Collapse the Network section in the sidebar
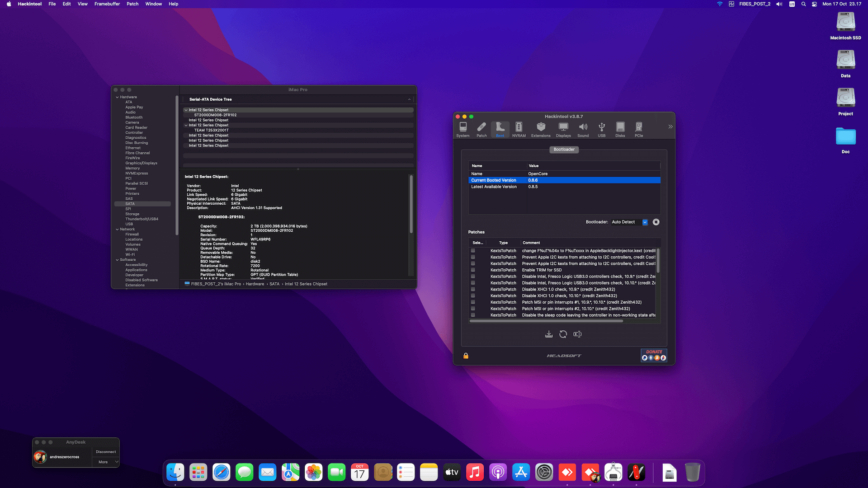This screenshot has height=488, width=868. (117, 230)
